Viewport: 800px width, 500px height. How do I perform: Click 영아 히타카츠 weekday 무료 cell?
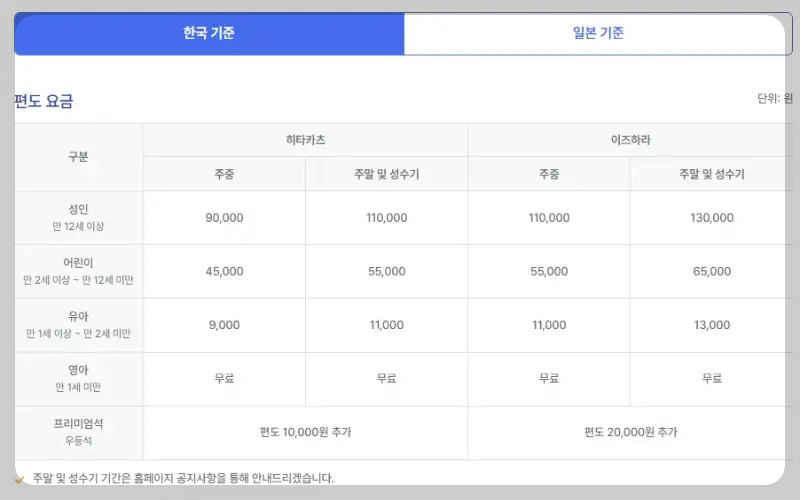(224, 379)
